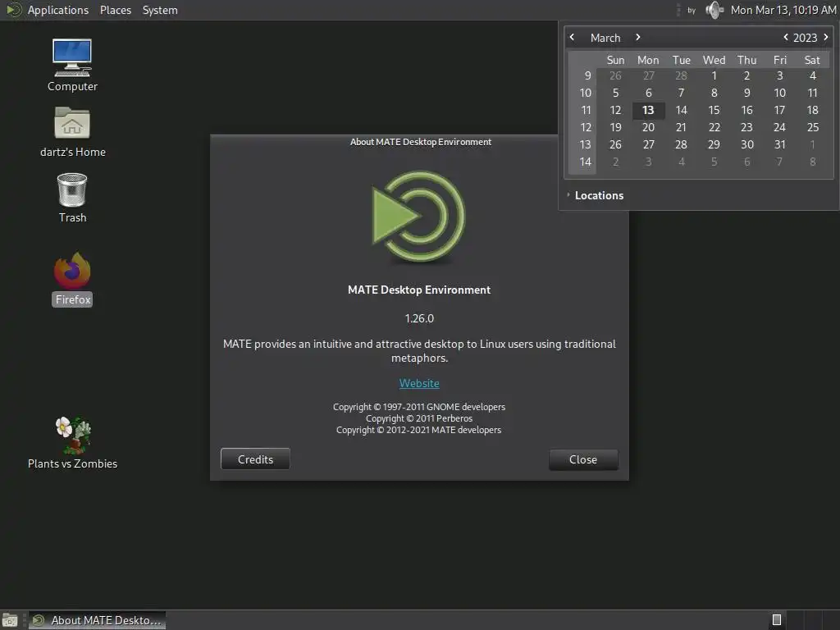Viewport: 840px width, 630px height.
Task: Go to previous month in calendar
Action: tap(572, 37)
